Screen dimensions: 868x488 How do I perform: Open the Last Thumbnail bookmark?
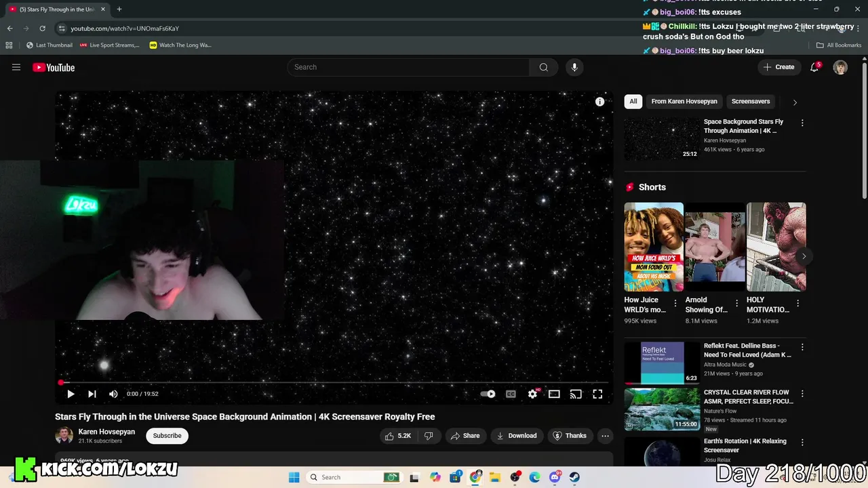point(49,45)
